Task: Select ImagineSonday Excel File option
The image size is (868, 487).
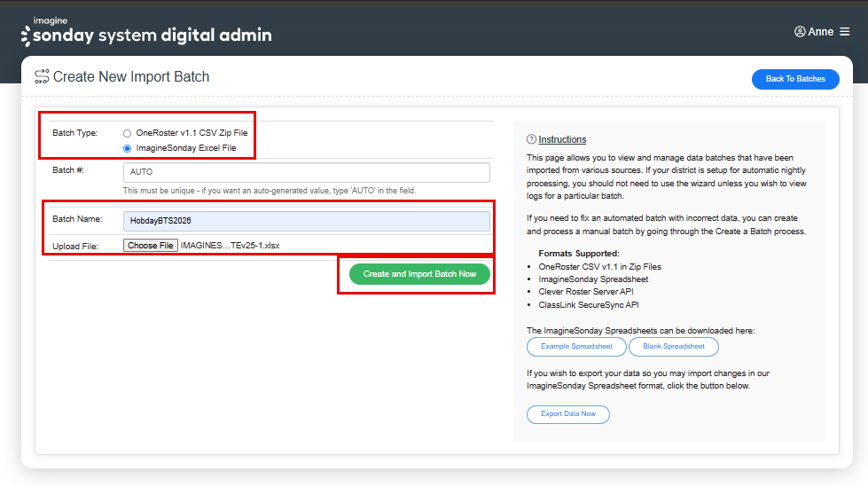Action: pos(128,148)
